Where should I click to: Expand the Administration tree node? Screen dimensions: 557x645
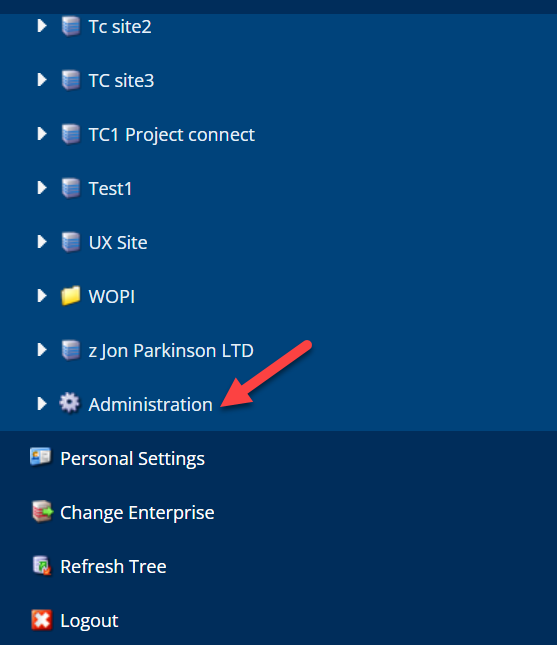[x=42, y=404]
